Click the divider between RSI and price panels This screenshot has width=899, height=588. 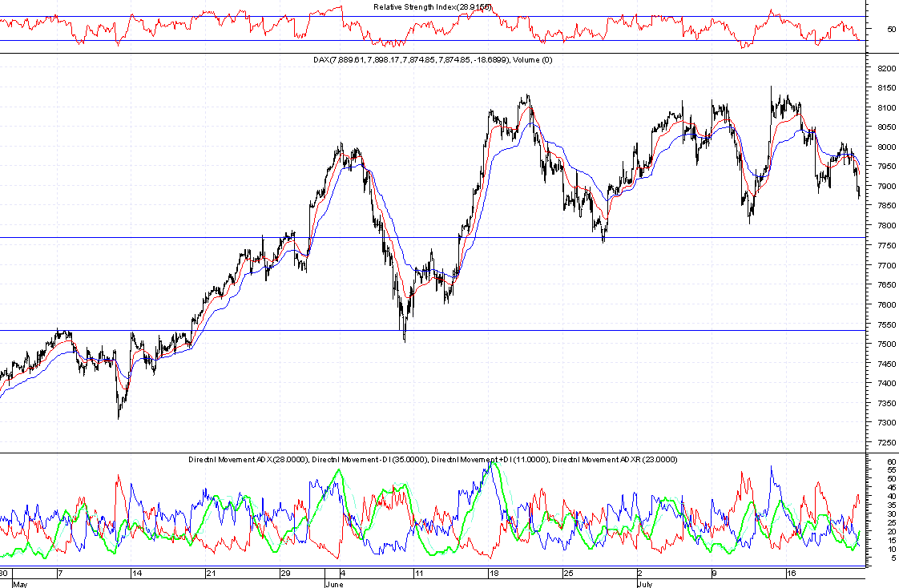(433, 54)
